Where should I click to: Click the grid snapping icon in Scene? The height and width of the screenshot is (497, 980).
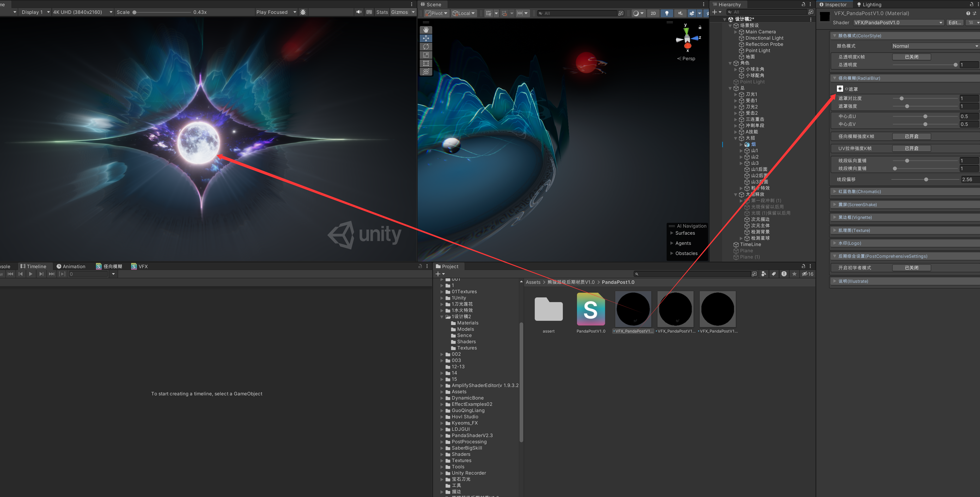[x=504, y=13]
